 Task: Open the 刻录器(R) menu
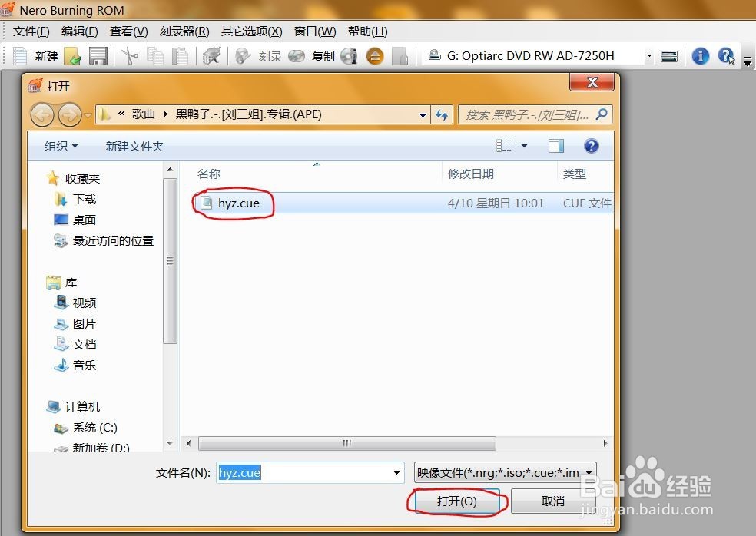(184, 31)
